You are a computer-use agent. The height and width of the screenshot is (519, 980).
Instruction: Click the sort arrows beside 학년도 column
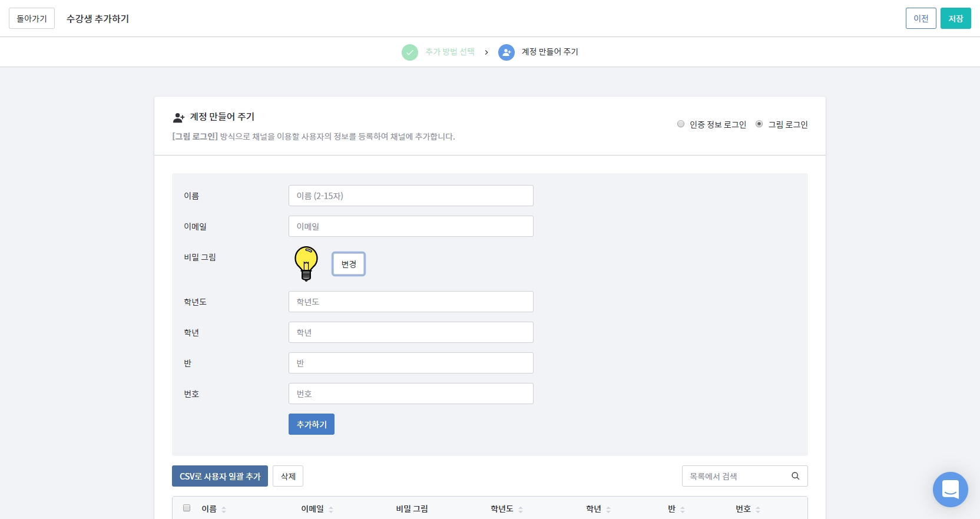click(521, 510)
